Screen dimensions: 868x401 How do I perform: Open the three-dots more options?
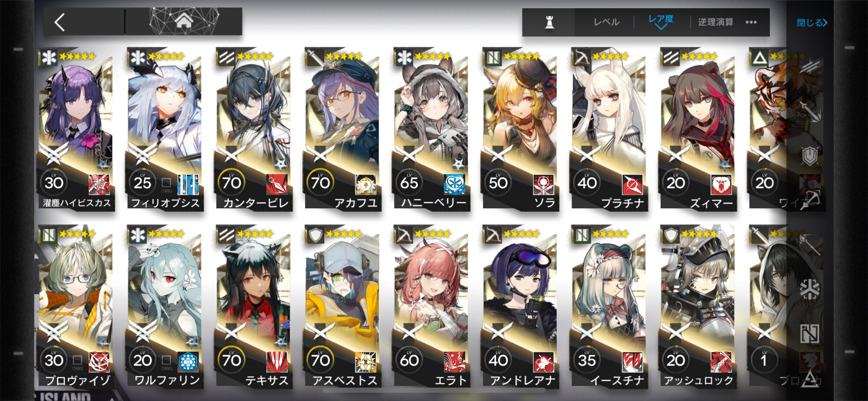click(751, 22)
